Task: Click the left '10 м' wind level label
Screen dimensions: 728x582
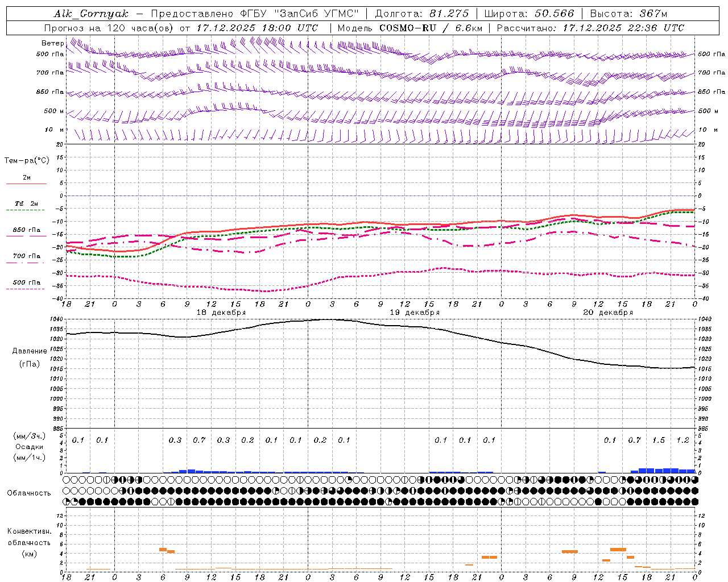Action: tap(53, 130)
